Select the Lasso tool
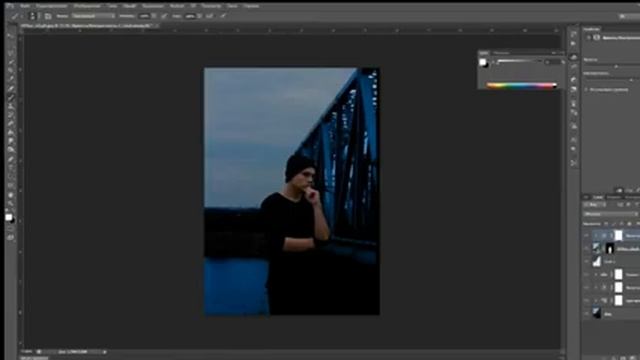 pos(10,53)
